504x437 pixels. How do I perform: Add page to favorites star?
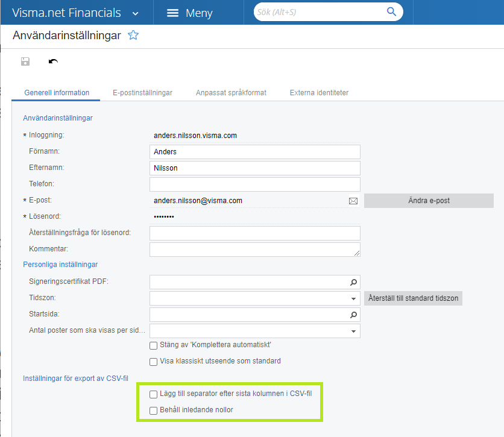pyautogui.click(x=133, y=36)
